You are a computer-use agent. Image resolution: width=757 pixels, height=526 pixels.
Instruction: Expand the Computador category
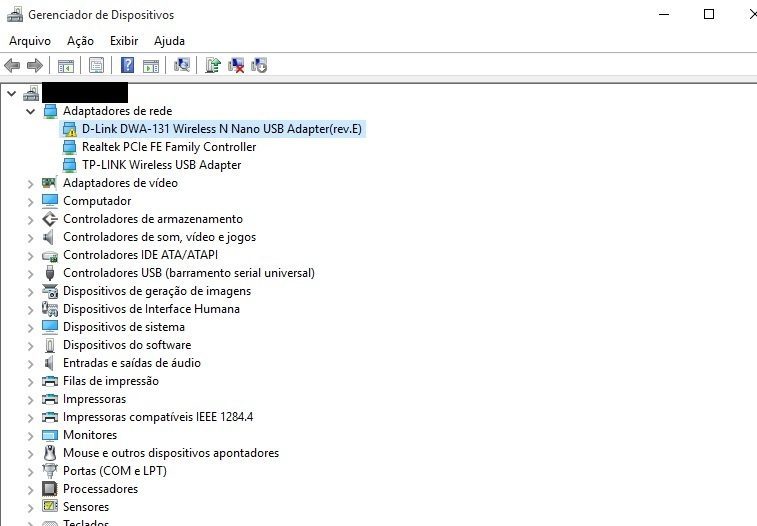(x=30, y=202)
